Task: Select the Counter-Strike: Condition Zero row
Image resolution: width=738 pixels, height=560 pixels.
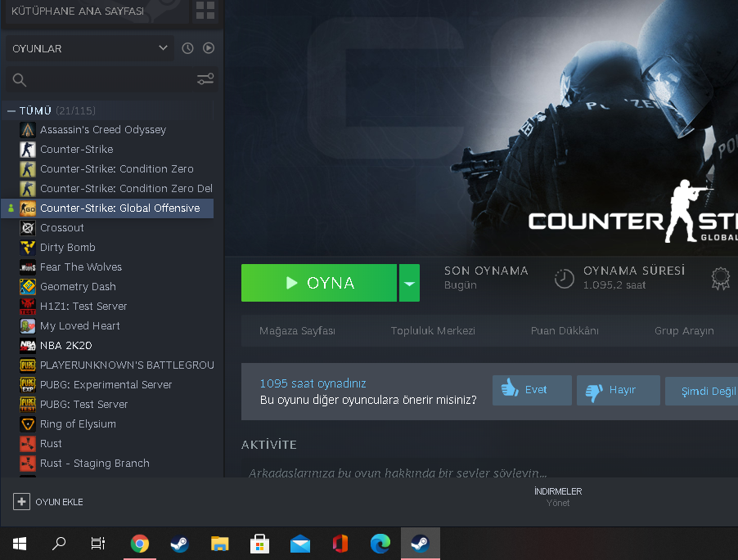Action: pos(107,168)
